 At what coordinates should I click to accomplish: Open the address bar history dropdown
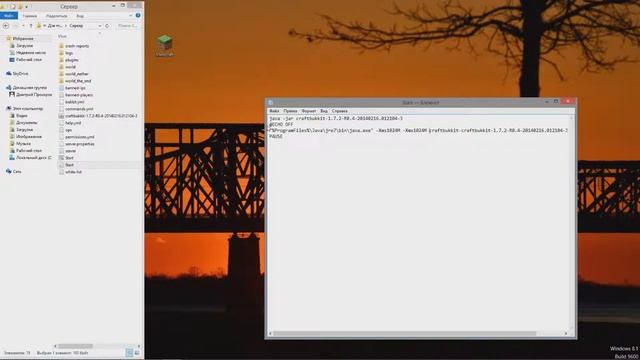point(100,26)
